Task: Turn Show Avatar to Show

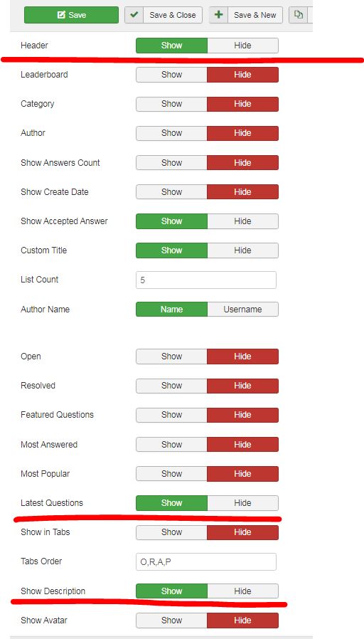Action: pos(171,620)
